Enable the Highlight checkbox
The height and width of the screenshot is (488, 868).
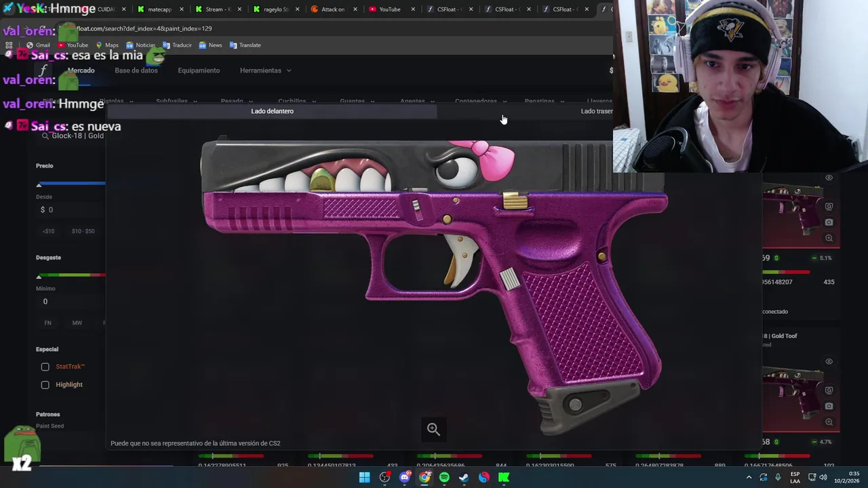[45, 385]
